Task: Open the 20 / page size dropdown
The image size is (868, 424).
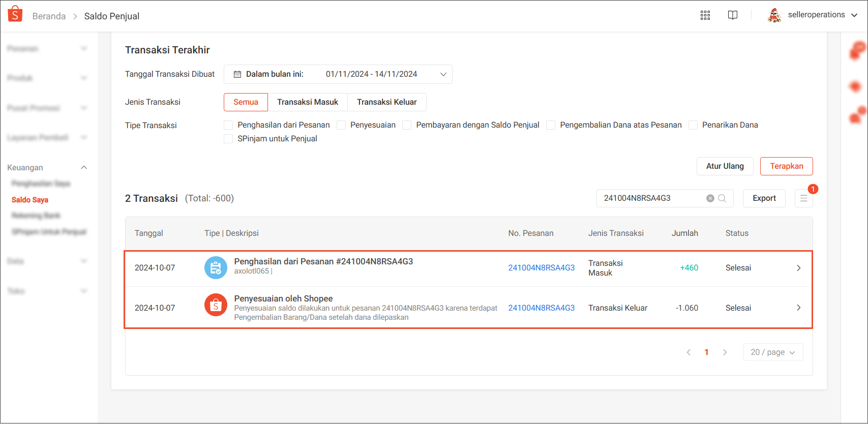Action: (773, 352)
